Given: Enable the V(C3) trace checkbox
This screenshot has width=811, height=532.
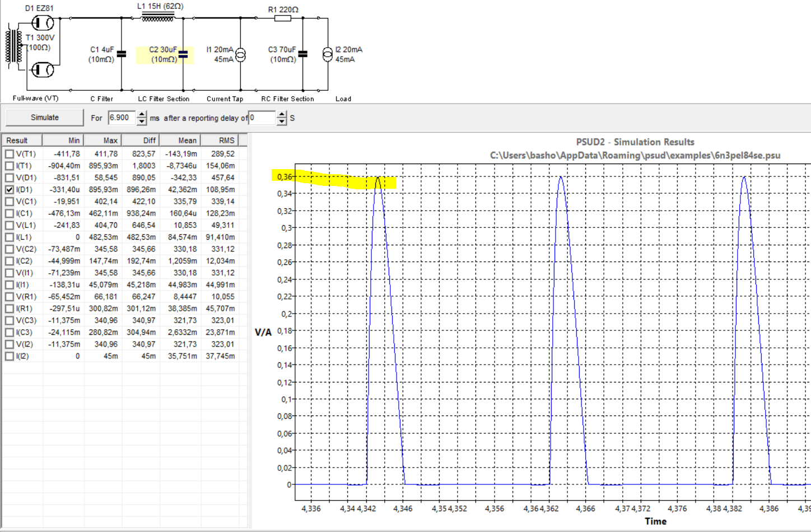Looking at the screenshot, I should 10,320.
